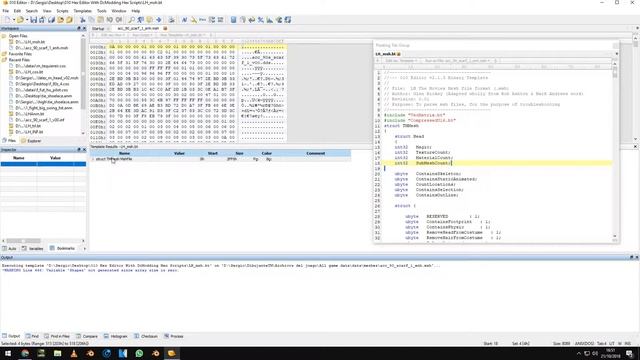
Task: Open the Find in Files bottom tab
Action: click(x=57, y=336)
